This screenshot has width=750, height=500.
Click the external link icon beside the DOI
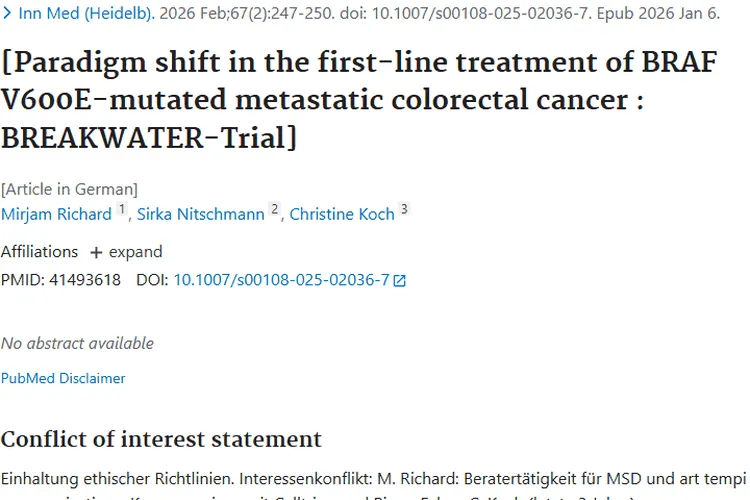click(x=400, y=281)
